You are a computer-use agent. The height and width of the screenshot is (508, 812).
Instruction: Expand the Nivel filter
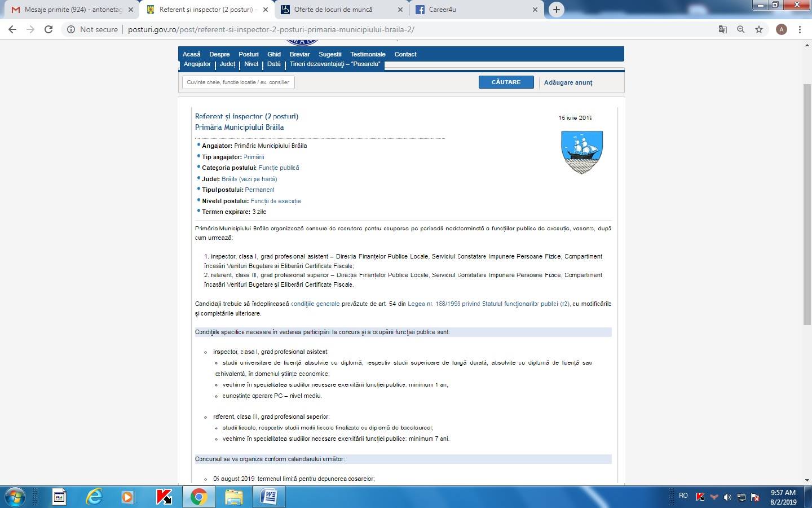[251, 64]
